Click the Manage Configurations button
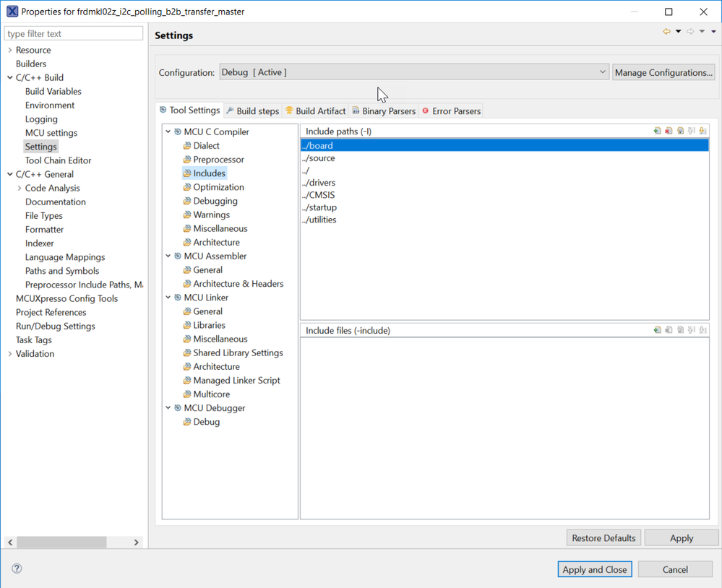This screenshot has height=588, width=722. 663,72
